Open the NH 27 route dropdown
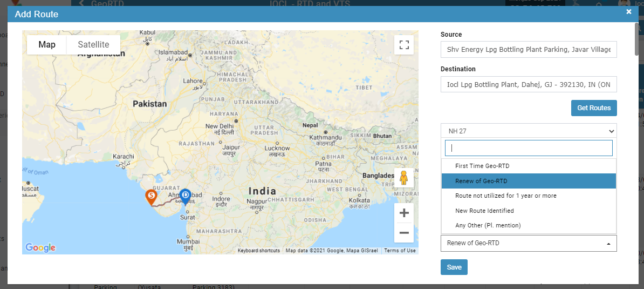The width and height of the screenshot is (644, 289). pyautogui.click(x=529, y=131)
